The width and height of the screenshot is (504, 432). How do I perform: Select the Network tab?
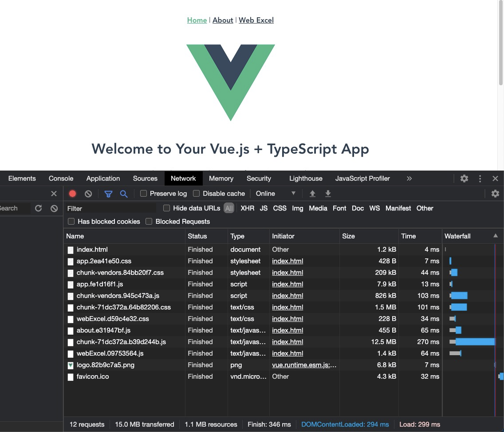point(183,178)
